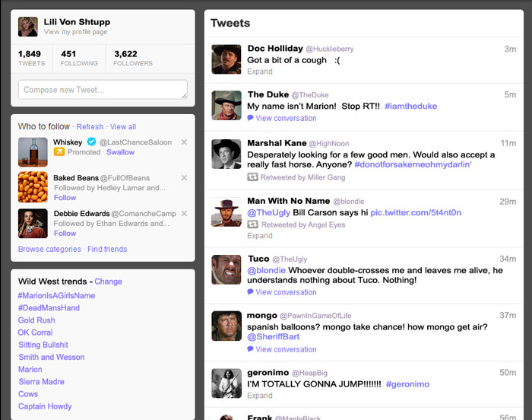Open the #iamtheduke hashtag
Image resolution: width=532 pixels, height=420 pixels.
(411, 106)
